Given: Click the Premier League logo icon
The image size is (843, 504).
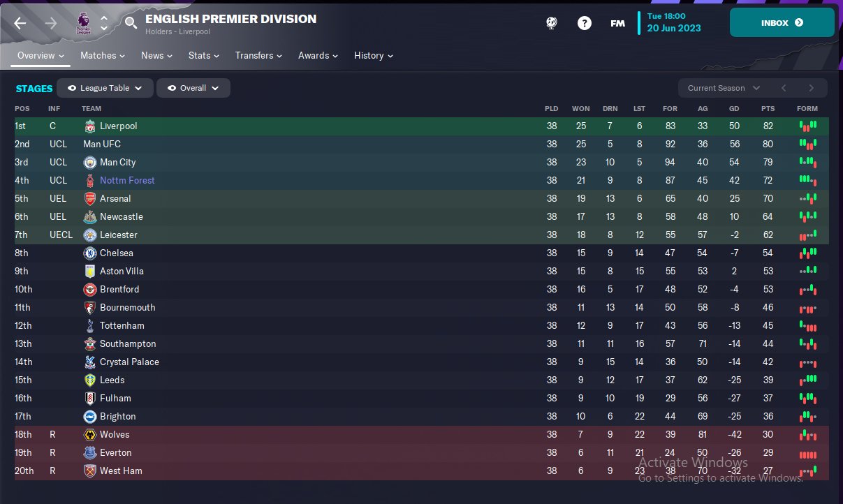Looking at the screenshot, I should 82,23.
